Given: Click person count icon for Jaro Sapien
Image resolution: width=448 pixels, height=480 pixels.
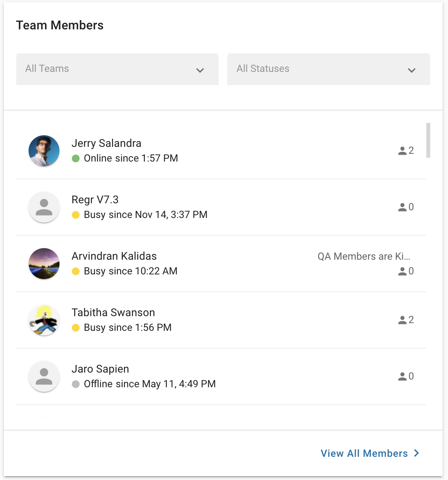Looking at the screenshot, I should pos(402,376).
